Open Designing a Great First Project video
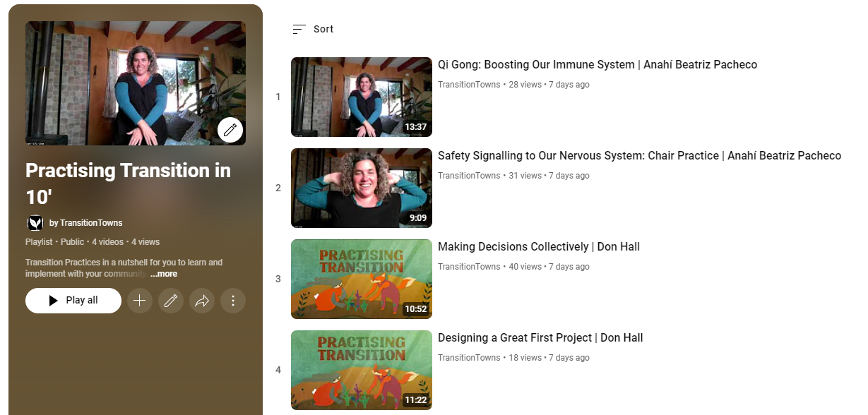Screen dimensions: 868x415 540,338
